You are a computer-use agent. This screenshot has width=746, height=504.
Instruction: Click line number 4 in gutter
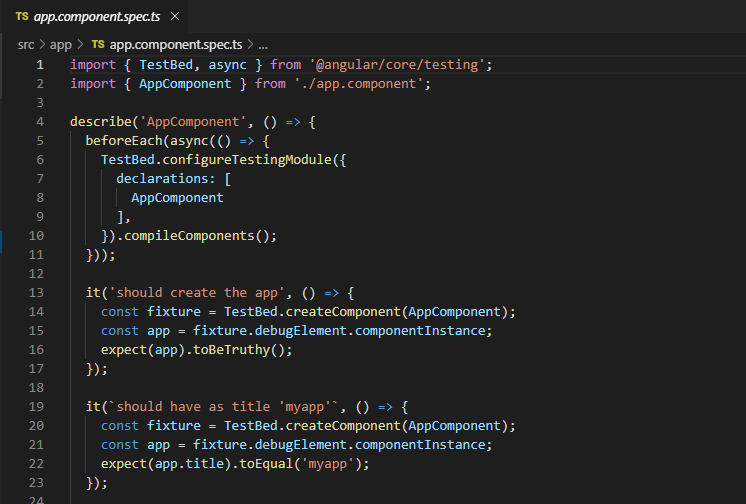tap(40, 122)
